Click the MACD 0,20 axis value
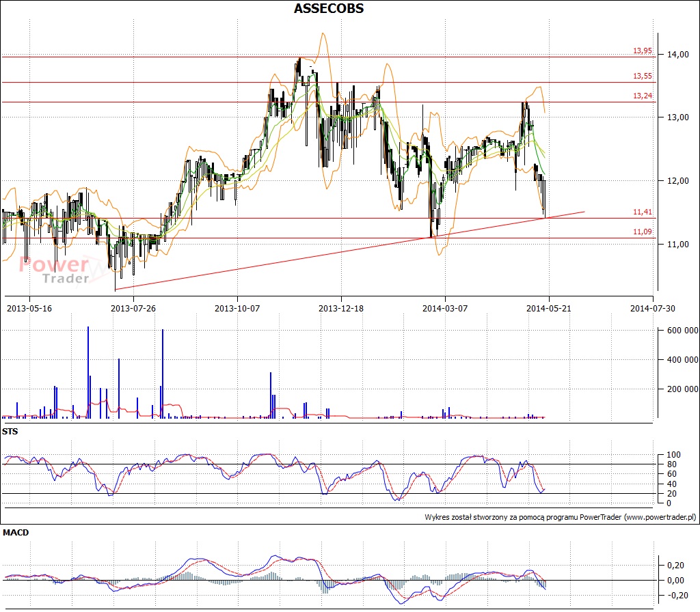The width and height of the screenshot is (700, 612). tap(675, 565)
